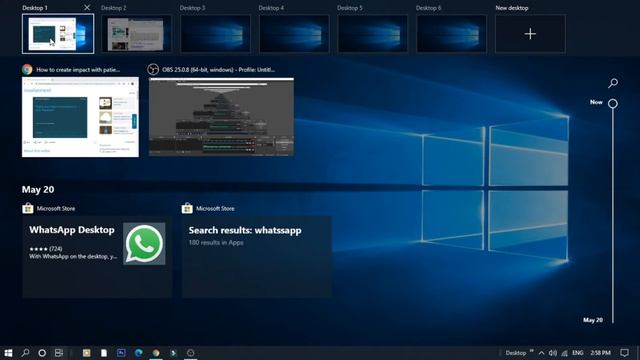Click the ENG language indicator
The height and width of the screenshot is (360, 640).
578,353
